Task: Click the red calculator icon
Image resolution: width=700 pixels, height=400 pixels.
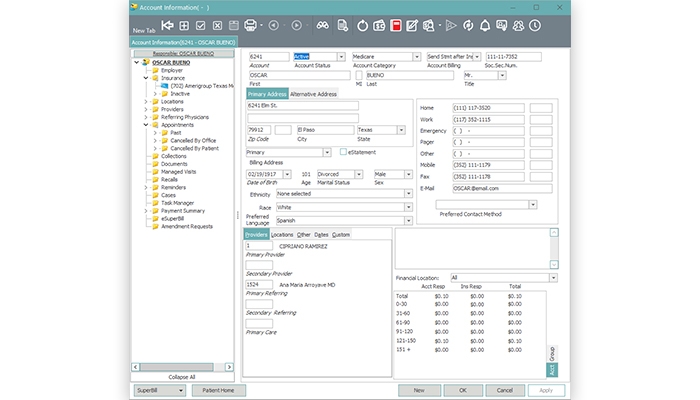Action: click(x=396, y=24)
